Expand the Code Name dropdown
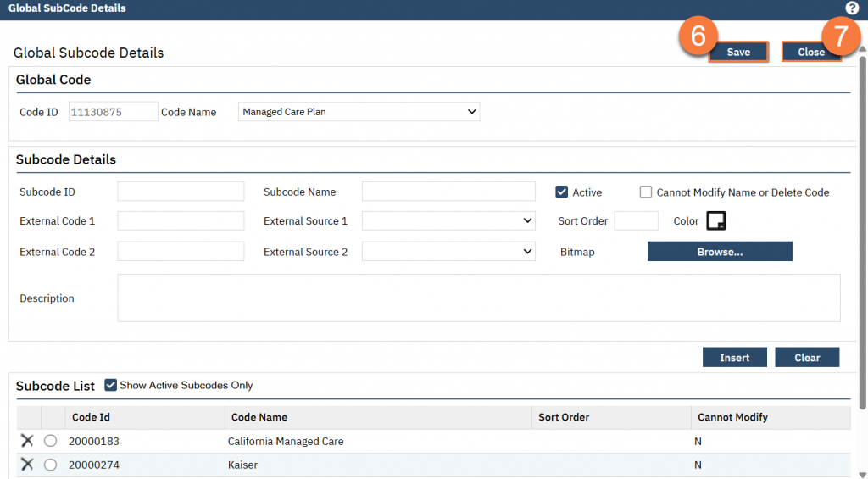Viewport: 868px width, 479px height. coord(359,112)
